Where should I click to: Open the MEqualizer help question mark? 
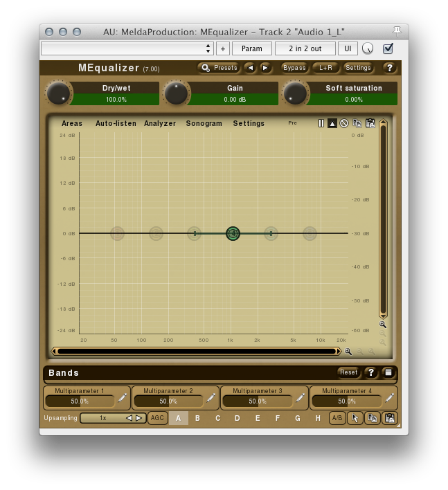pyautogui.click(x=390, y=68)
